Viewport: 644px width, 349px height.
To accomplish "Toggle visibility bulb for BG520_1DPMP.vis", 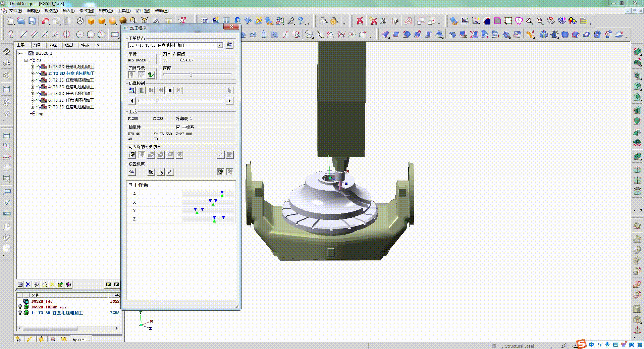I will [x=20, y=307].
